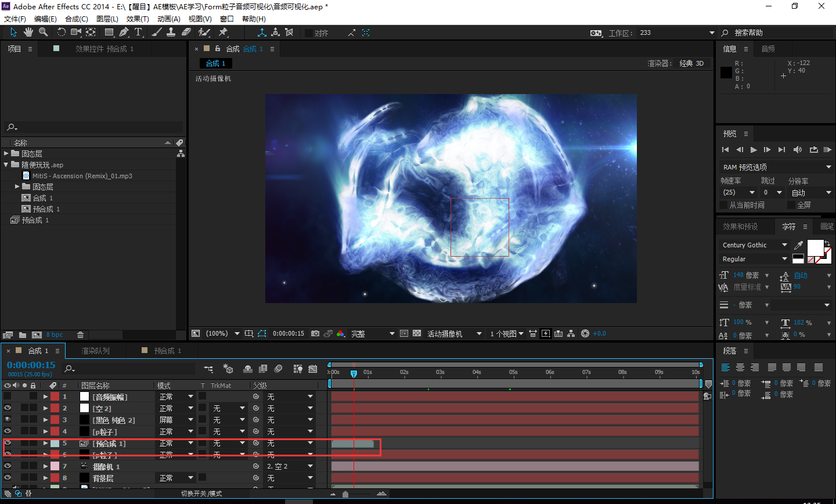Image resolution: width=836 pixels, height=504 pixels.
Task: Select the Zoom magnifier tool
Action: click(x=43, y=32)
